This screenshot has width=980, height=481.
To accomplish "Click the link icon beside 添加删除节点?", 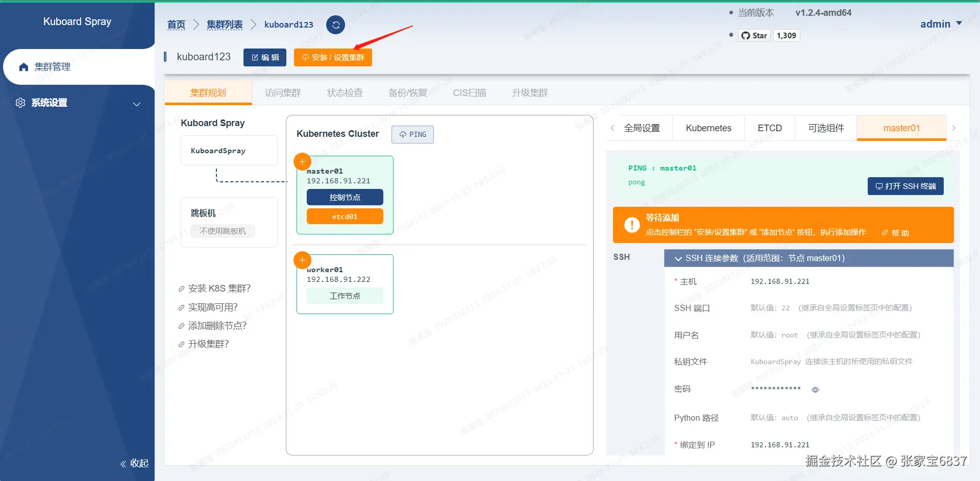I will pyautogui.click(x=181, y=326).
